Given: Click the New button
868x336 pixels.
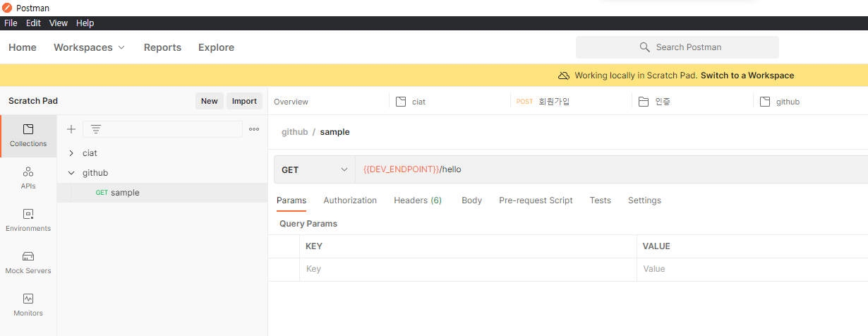Looking at the screenshot, I should 210,101.
